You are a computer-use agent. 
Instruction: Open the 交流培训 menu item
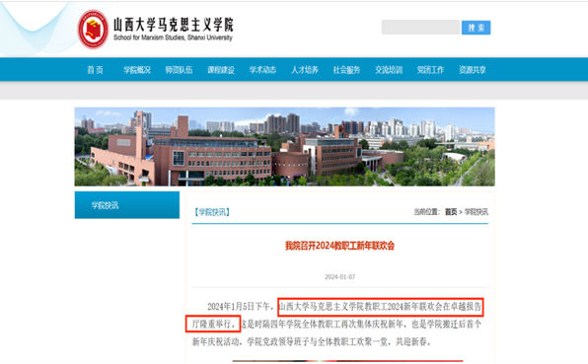point(389,70)
